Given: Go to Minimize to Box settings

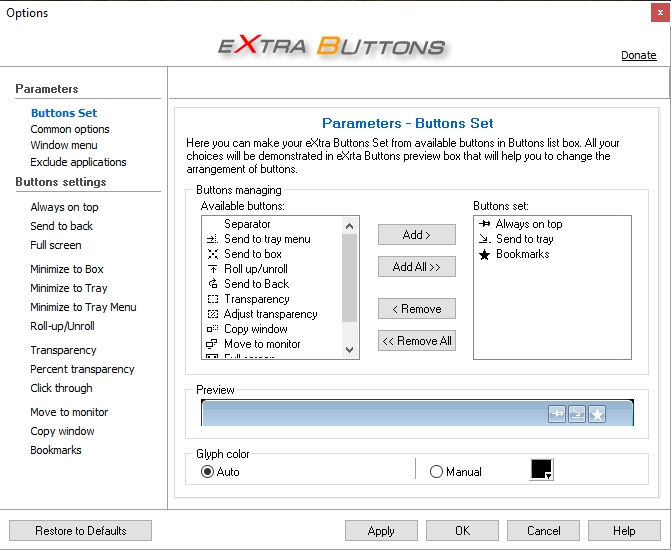Looking at the screenshot, I should 67,269.
